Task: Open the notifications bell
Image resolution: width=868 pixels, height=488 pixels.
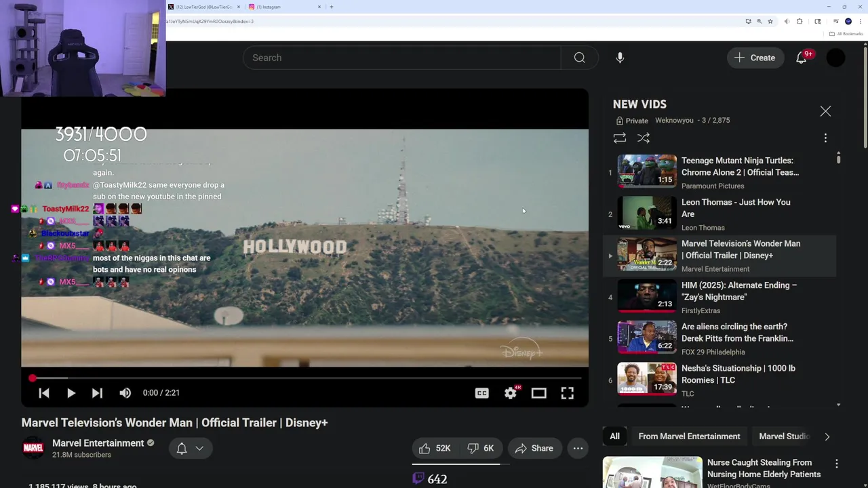Action: point(802,58)
